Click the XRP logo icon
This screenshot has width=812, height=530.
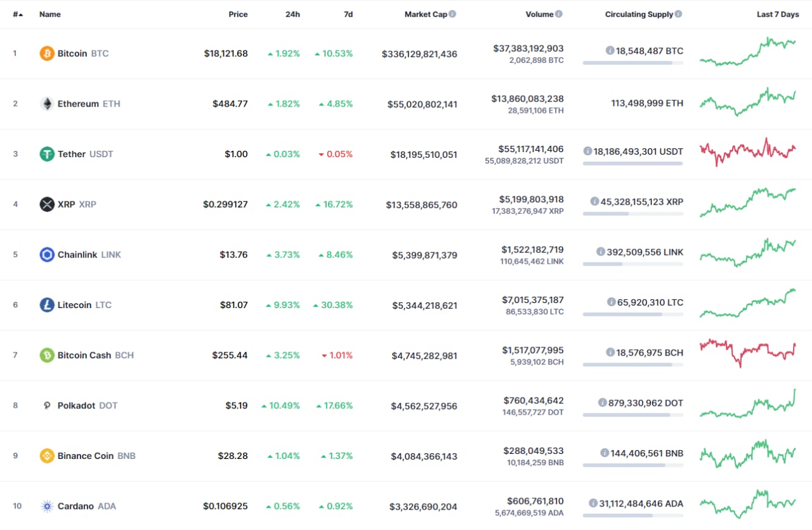coord(47,204)
